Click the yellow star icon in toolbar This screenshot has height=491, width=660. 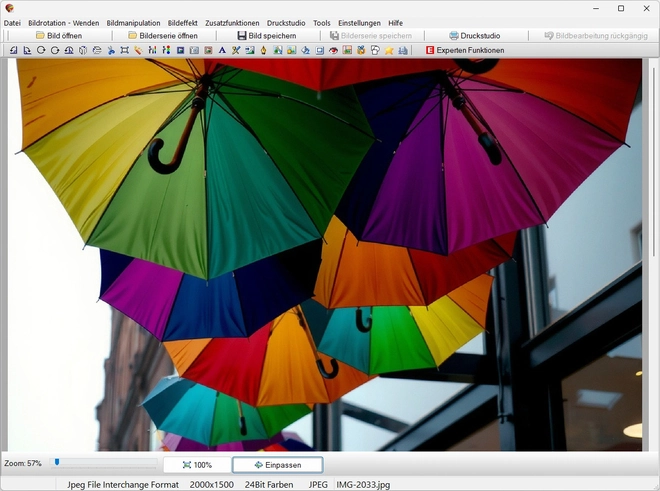388,50
